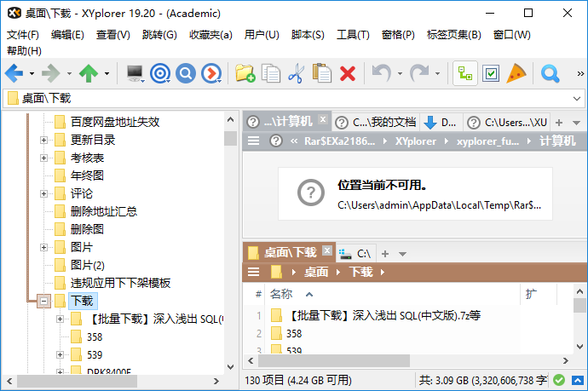This screenshot has width=588, height=391.
Task: Expand the 考核表 folder
Action: tap(43, 158)
